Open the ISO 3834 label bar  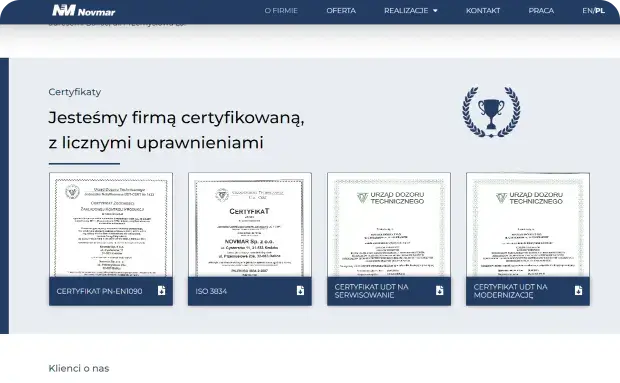point(250,291)
